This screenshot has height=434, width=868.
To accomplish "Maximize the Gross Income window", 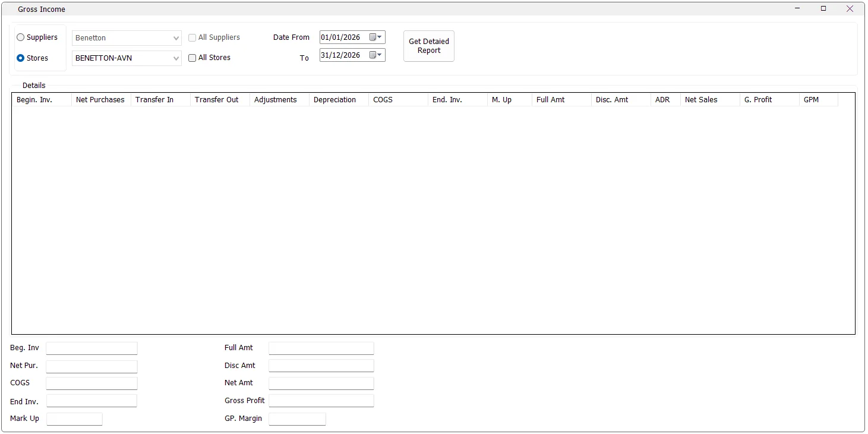I will [823, 9].
